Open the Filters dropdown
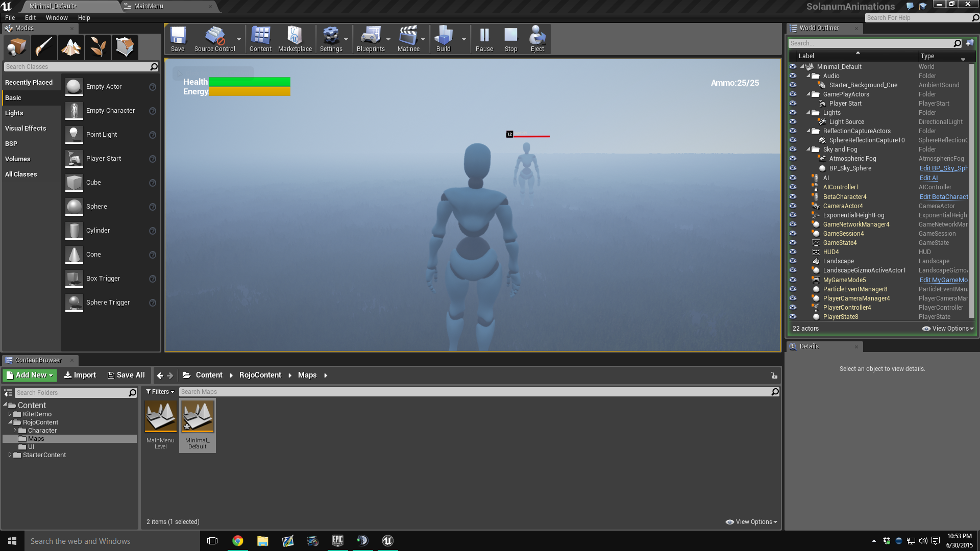This screenshot has height=551, width=980. click(x=160, y=392)
